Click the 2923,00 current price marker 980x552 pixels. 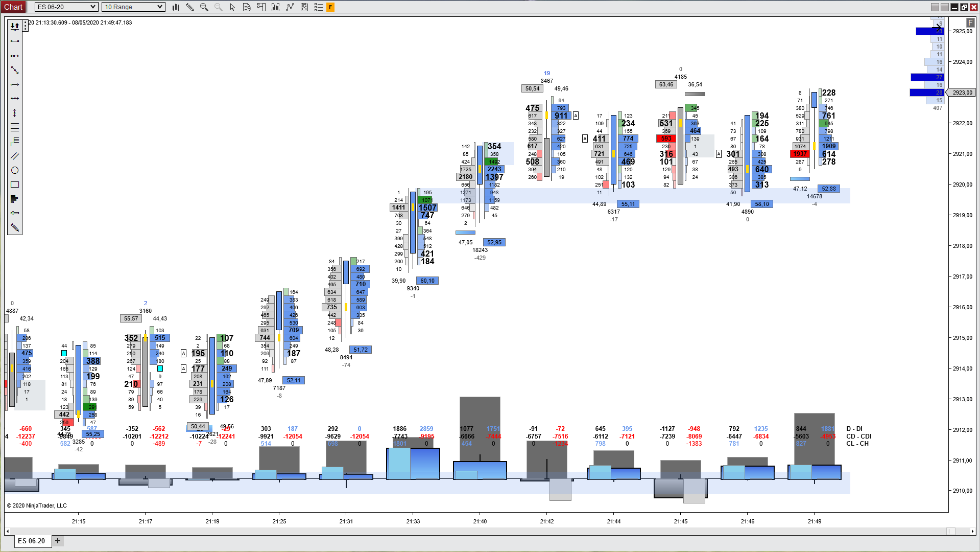coord(962,93)
